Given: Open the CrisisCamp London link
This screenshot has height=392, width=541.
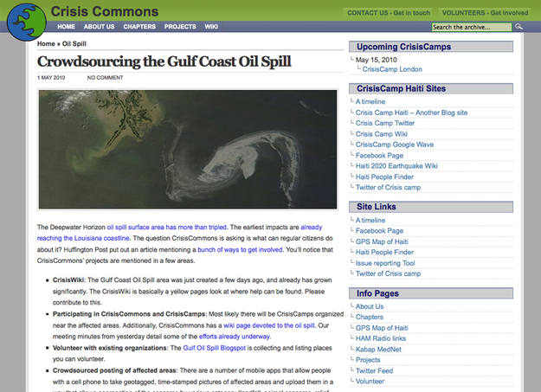Looking at the screenshot, I should [392, 69].
